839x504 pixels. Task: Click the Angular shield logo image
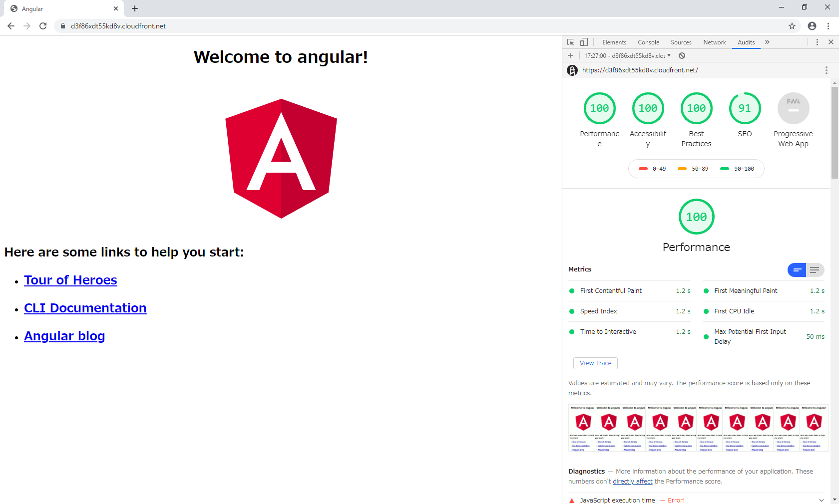(281, 159)
